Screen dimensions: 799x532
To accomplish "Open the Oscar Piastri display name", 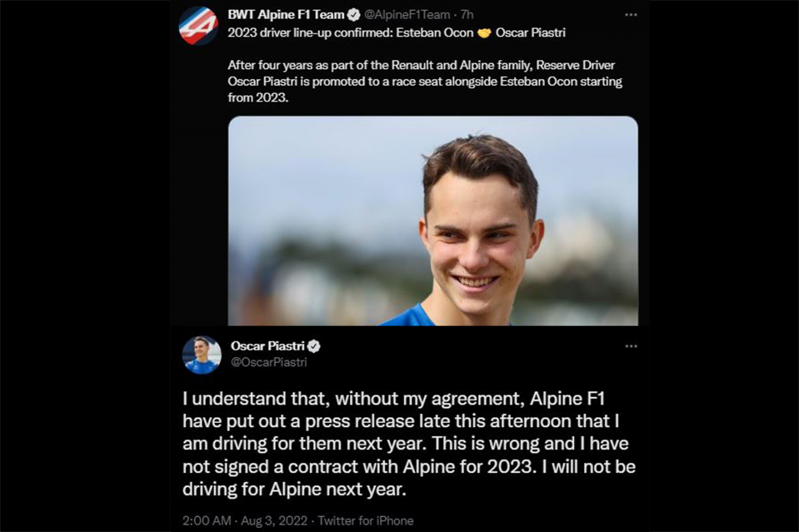I will (267, 346).
